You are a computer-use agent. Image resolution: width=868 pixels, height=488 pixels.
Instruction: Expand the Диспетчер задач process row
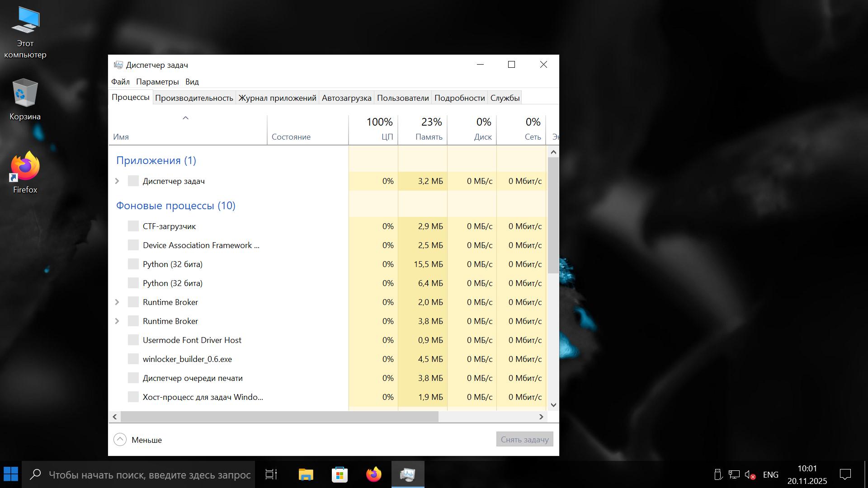[x=117, y=181]
